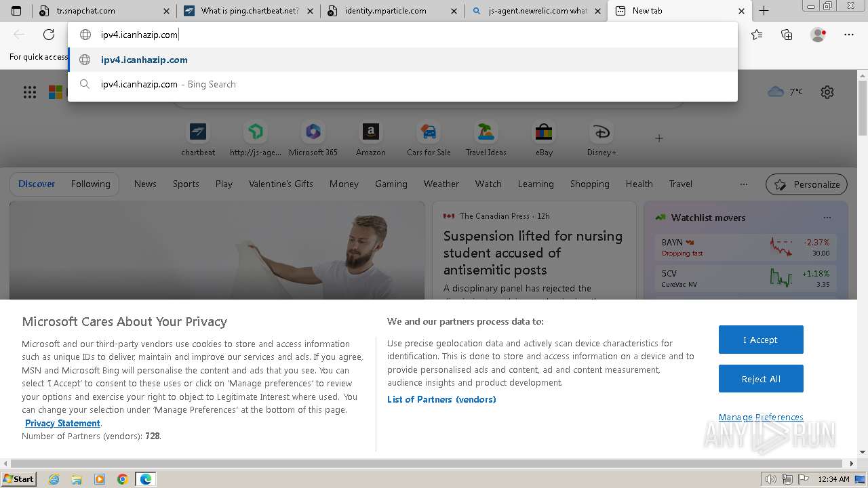Open the Microsoft 365 quick link
This screenshot has height=488, width=868.
click(x=313, y=140)
